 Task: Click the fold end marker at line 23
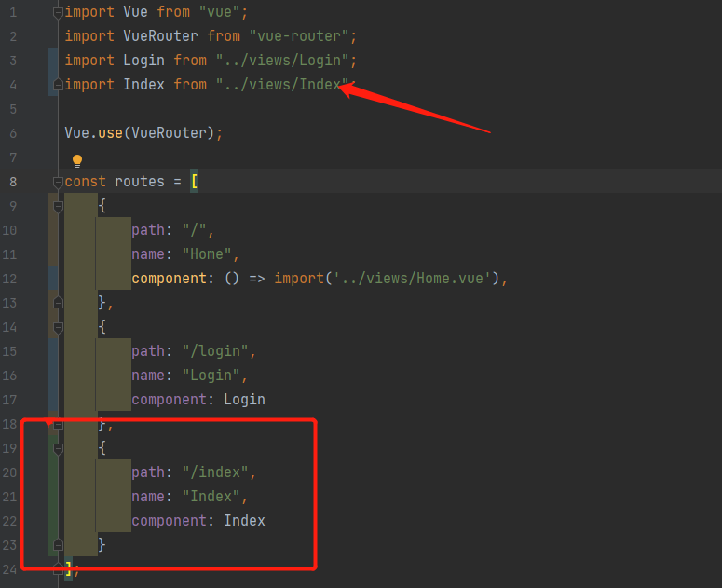(58, 545)
